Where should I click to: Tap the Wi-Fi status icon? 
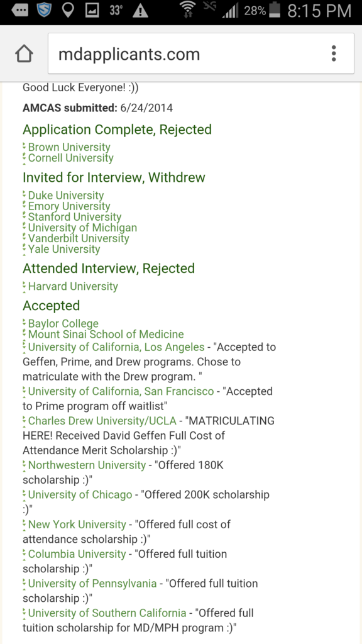pyautogui.click(x=188, y=10)
